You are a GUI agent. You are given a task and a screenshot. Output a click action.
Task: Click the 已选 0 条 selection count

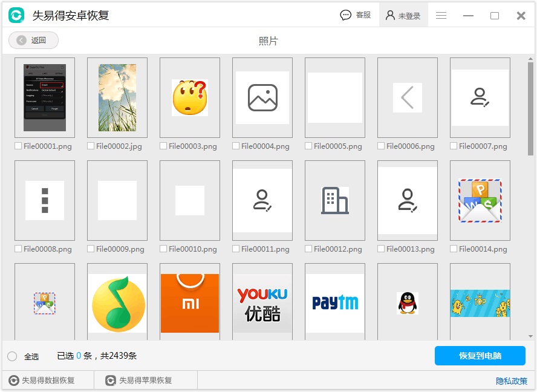pos(74,356)
